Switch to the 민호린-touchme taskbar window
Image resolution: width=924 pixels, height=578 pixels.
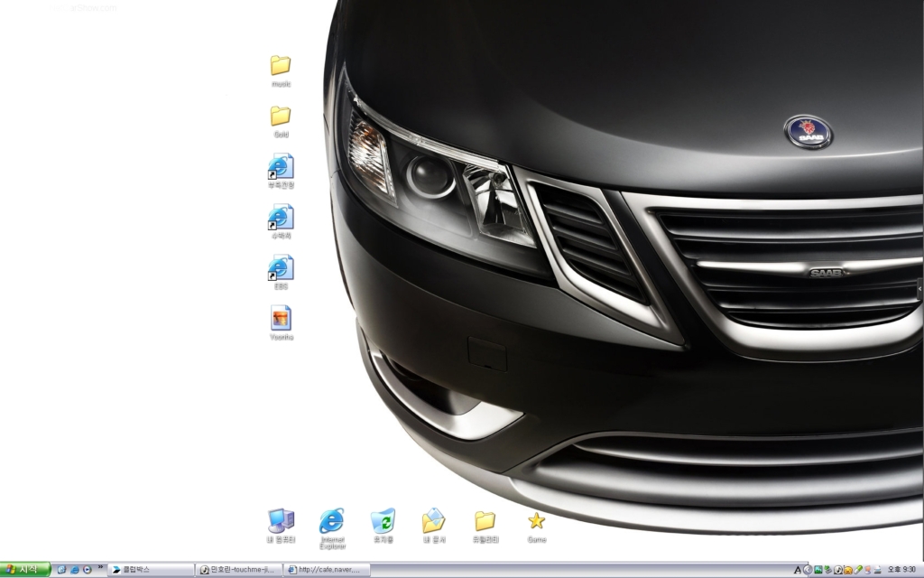[x=238, y=570]
